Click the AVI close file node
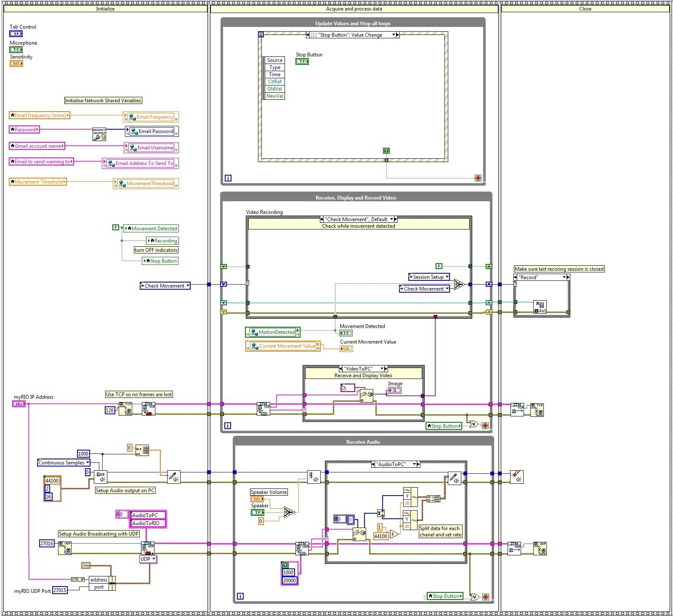Image resolution: width=673 pixels, height=616 pixels. [540, 307]
